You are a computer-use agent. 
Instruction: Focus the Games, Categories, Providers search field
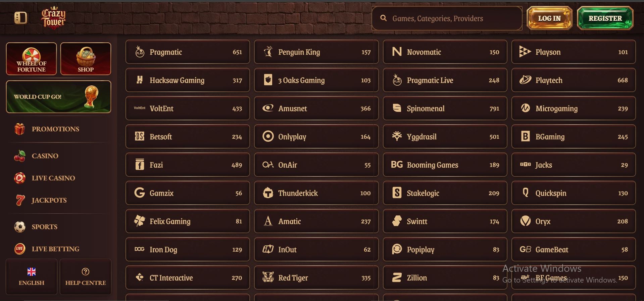tap(447, 18)
